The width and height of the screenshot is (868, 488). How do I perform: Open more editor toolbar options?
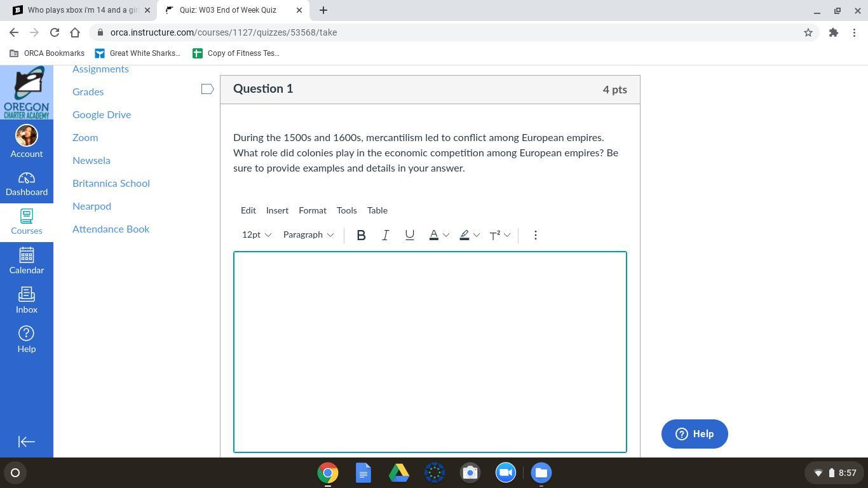point(536,235)
